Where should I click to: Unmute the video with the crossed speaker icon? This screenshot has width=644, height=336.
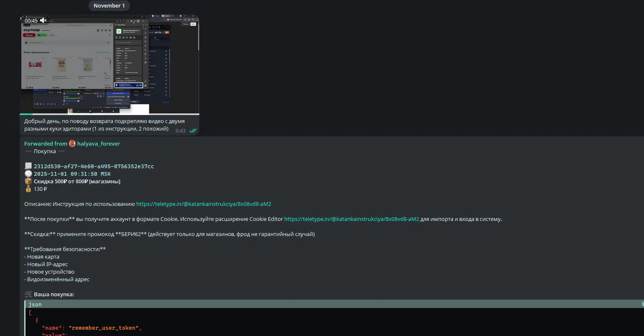[x=43, y=21]
